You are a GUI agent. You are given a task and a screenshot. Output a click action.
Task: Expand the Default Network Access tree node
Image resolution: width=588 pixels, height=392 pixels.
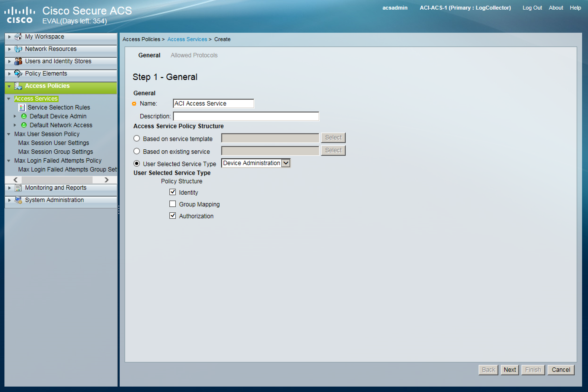[x=15, y=125]
